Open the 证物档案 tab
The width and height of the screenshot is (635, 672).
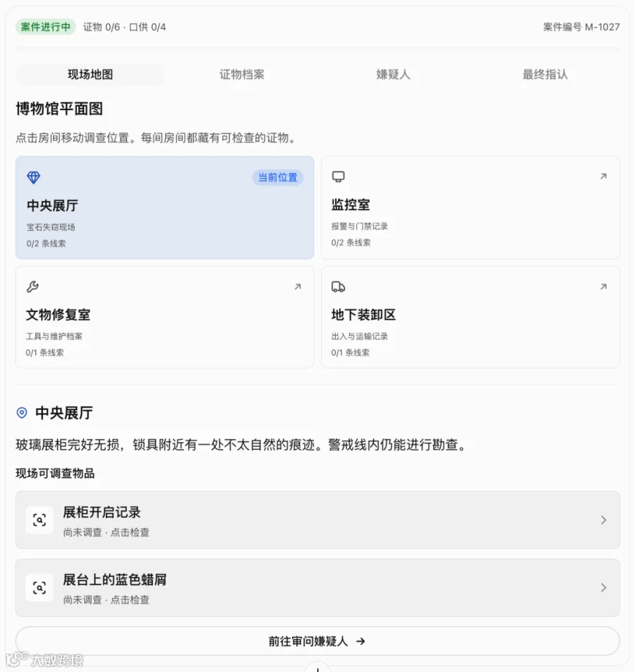tap(242, 75)
